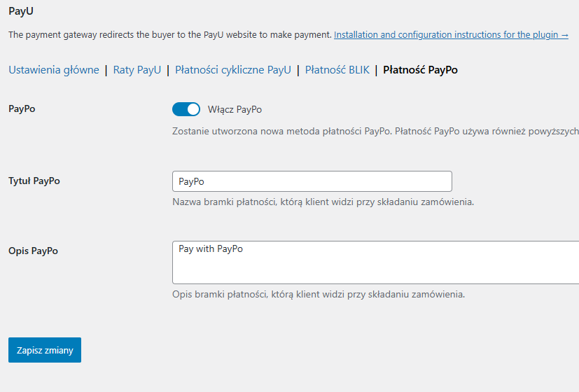Save with the Zapisz zmiany button
The image size is (579, 392).
coord(45,350)
